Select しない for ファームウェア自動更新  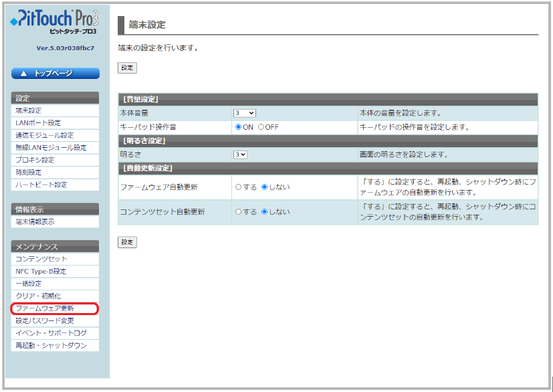tap(265, 187)
